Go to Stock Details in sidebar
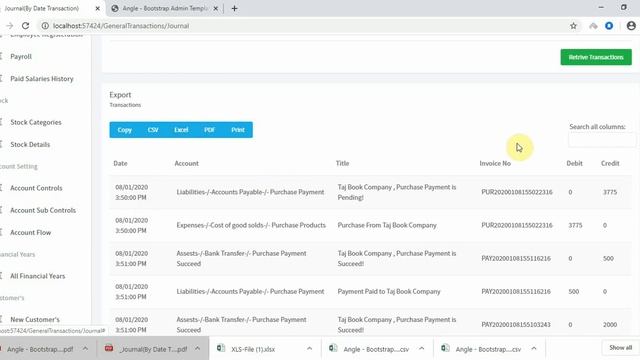 pos(30,144)
